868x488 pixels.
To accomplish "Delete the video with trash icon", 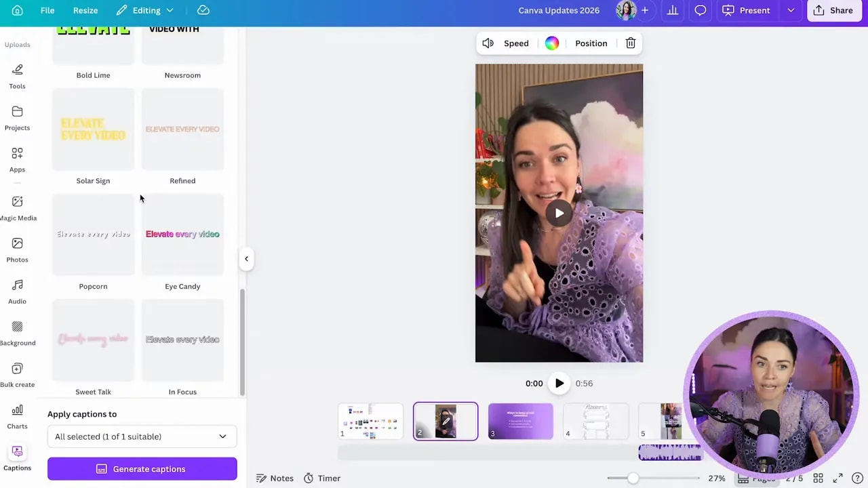I will point(631,43).
